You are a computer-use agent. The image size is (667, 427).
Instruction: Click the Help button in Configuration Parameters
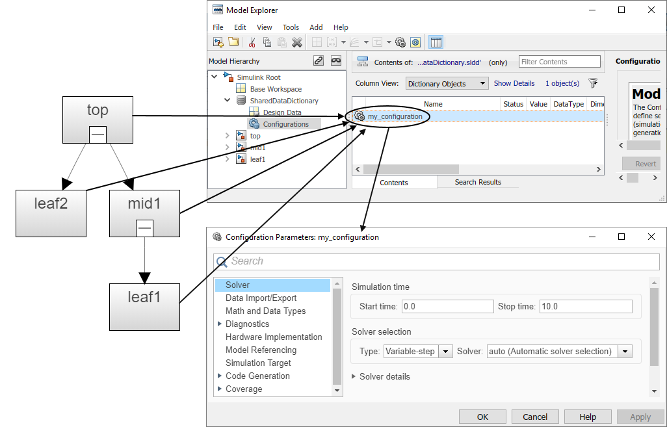(x=587, y=417)
